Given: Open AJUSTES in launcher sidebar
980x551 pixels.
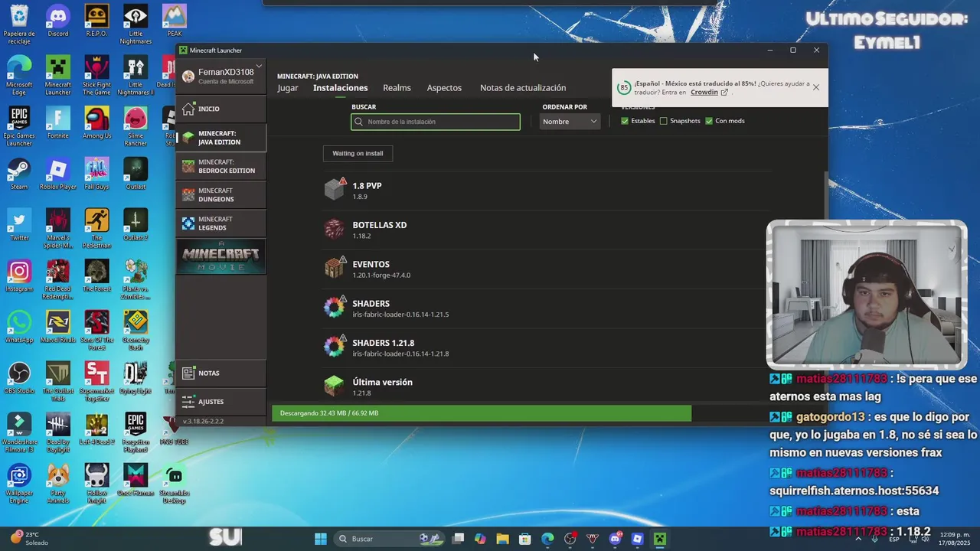Looking at the screenshot, I should (221, 402).
